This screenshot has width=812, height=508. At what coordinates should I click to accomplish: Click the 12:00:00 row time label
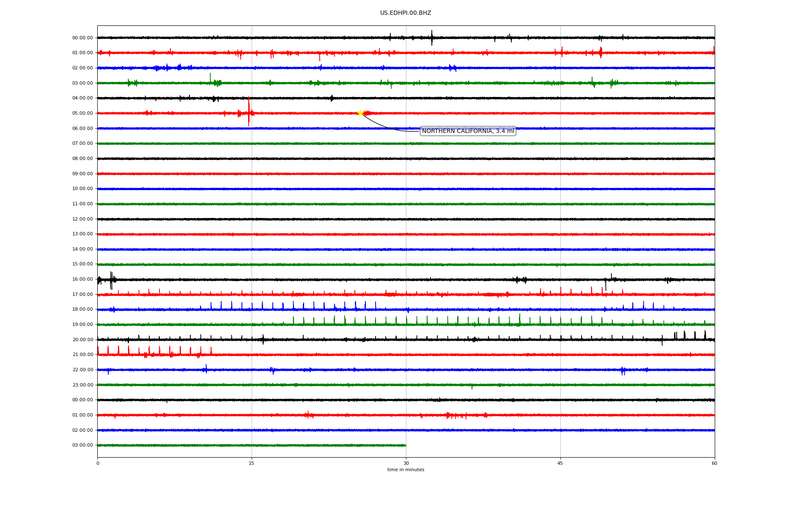click(x=82, y=219)
